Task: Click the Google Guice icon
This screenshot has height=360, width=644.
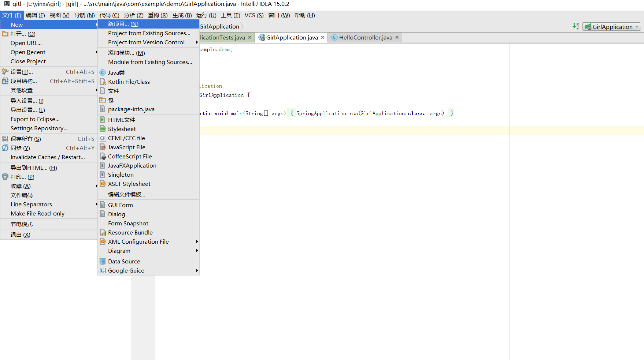Action: click(x=103, y=270)
